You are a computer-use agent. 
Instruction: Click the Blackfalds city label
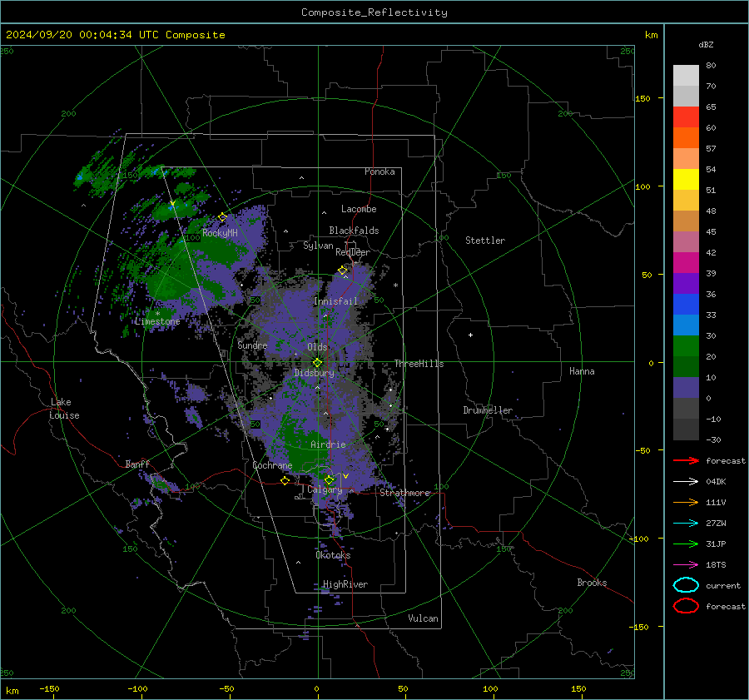pyautogui.click(x=354, y=231)
